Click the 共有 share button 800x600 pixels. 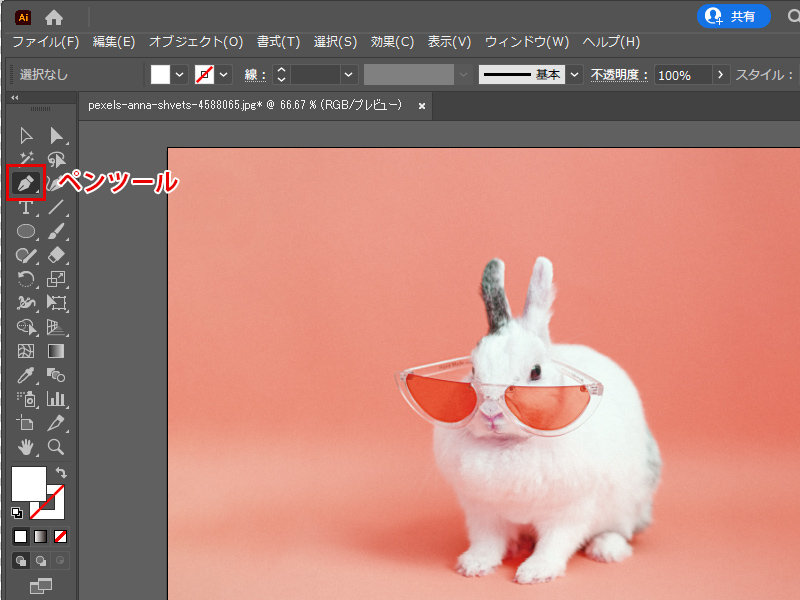[x=733, y=17]
